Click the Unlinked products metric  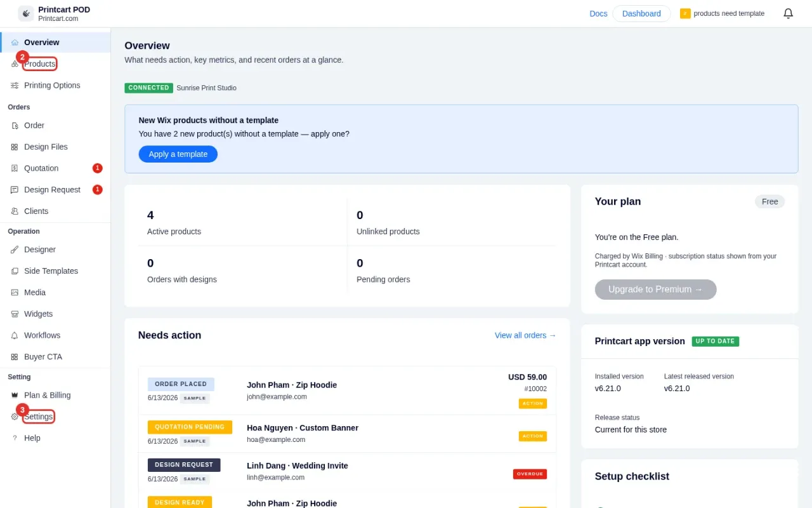[x=452, y=222]
